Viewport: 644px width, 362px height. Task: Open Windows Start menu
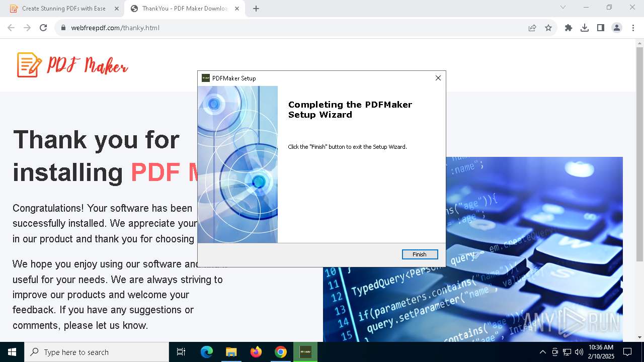click(12, 352)
